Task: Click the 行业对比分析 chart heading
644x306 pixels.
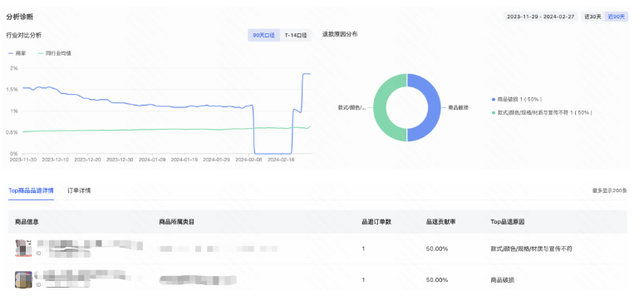Action: pos(23,35)
